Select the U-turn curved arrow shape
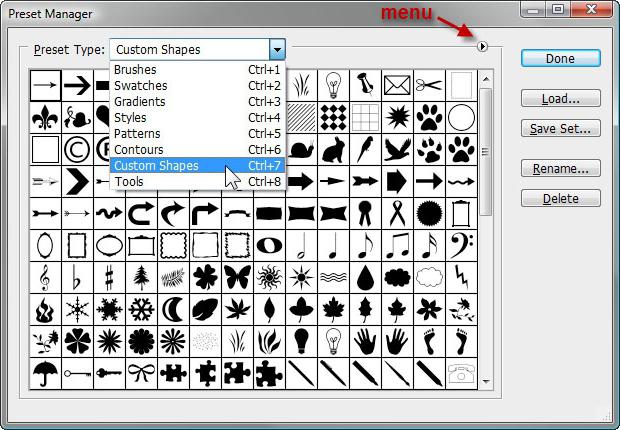The image size is (620, 430). (x=141, y=214)
